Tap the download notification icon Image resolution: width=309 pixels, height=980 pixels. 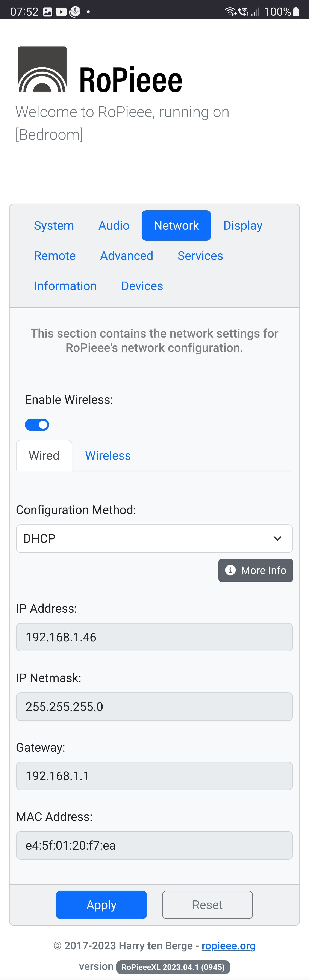click(x=75, y=12)
